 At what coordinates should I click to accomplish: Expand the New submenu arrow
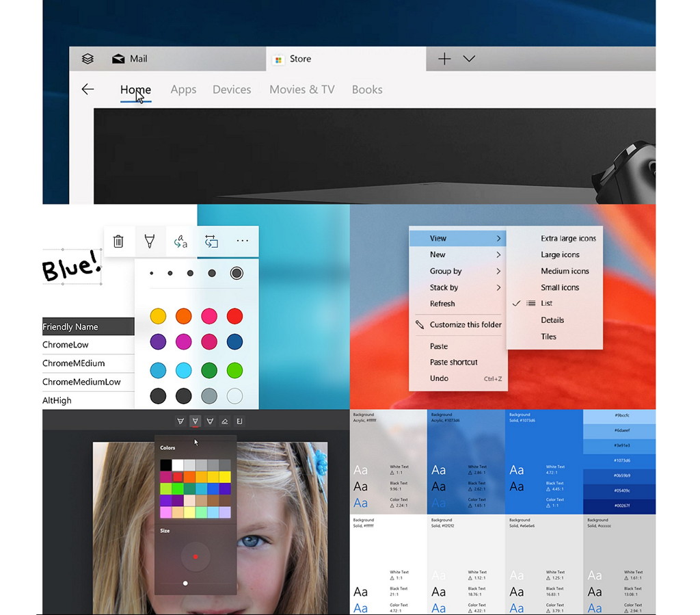pos(498,254)
